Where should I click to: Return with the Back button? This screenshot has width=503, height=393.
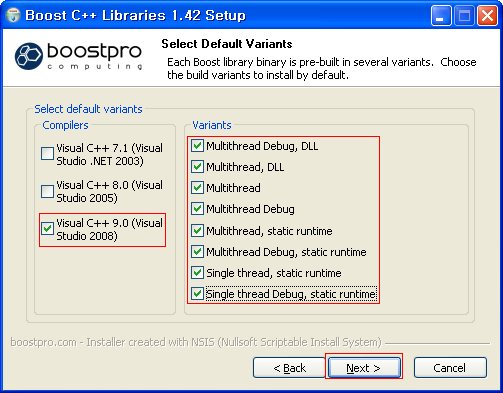289,368
